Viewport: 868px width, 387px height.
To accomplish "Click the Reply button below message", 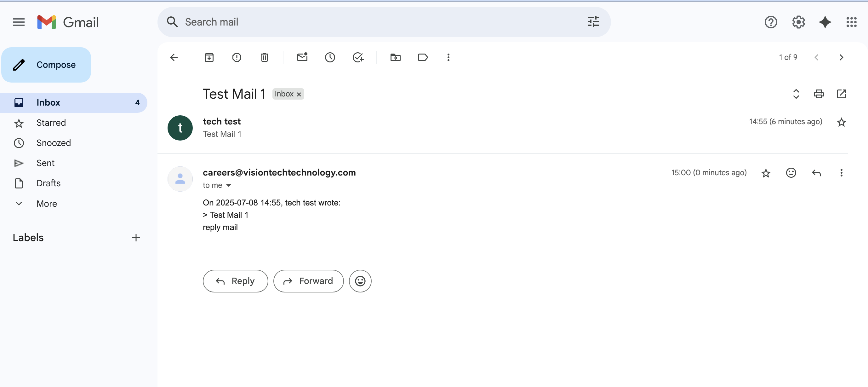I will tap(235, 281).
